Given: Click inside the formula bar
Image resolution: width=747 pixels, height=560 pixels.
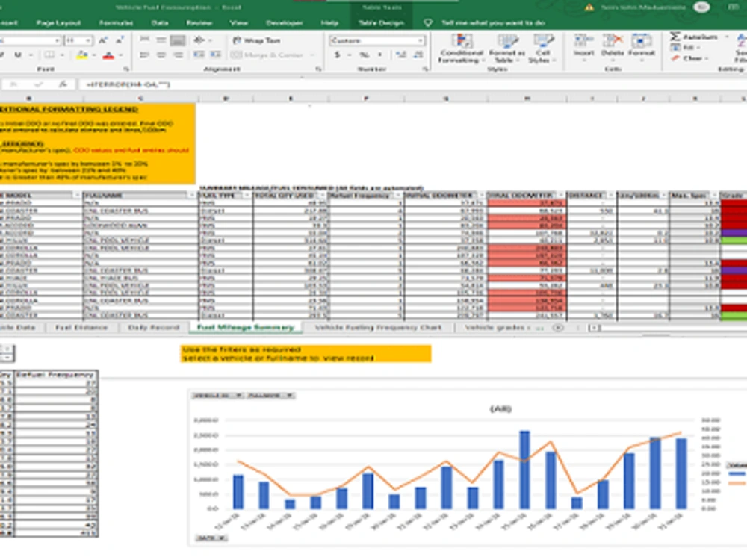Looking at the screenshot, I should 409,84.
